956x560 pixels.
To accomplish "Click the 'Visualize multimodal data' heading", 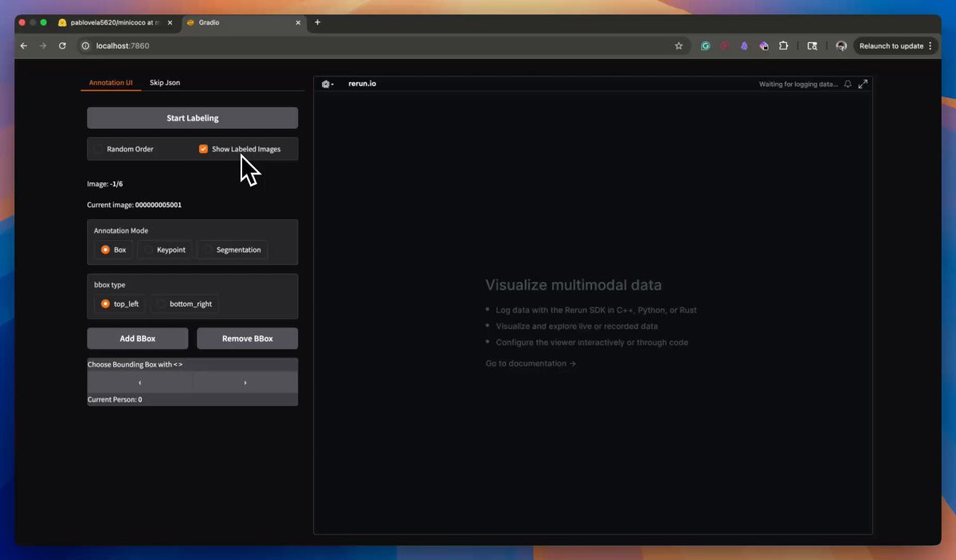I will (574, 285).
